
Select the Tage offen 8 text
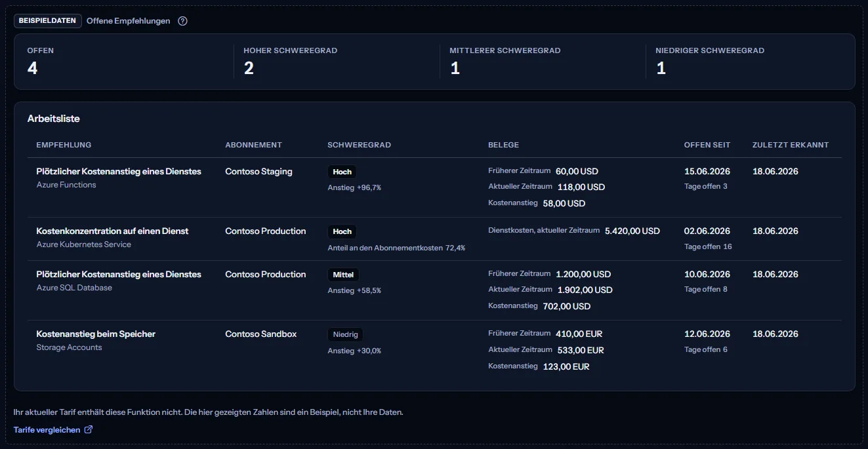[706, 289]
